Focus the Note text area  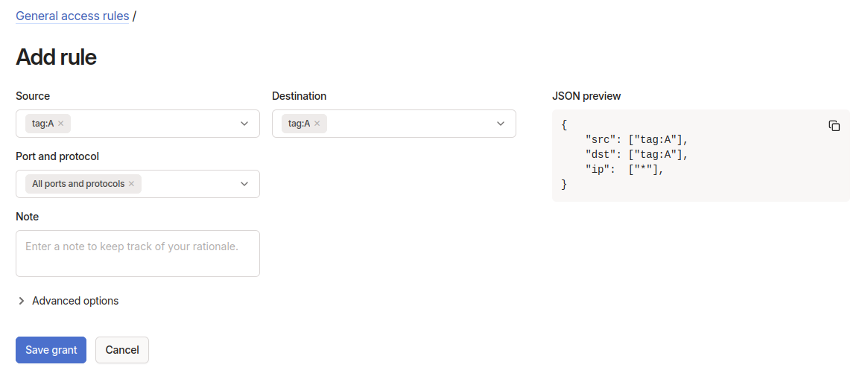tap(138, 253)
